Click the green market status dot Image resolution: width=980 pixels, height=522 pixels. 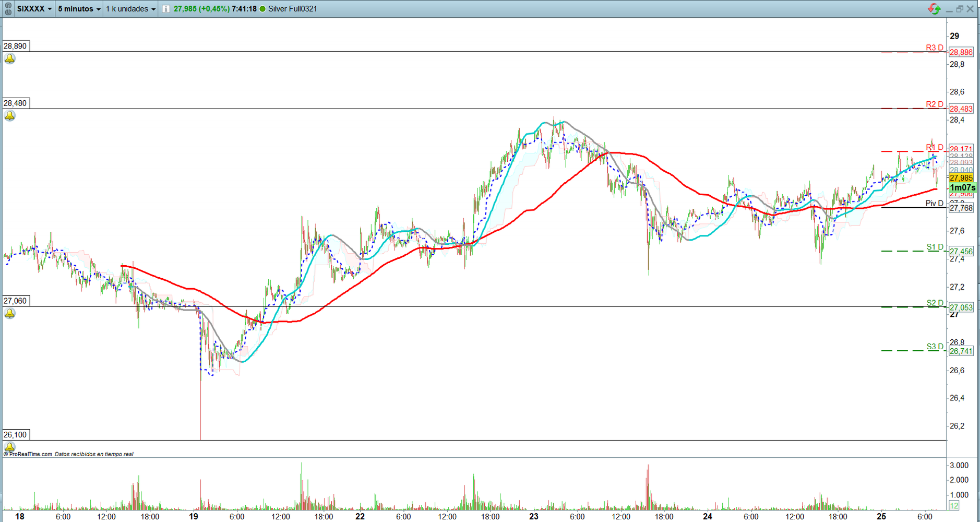262,9
